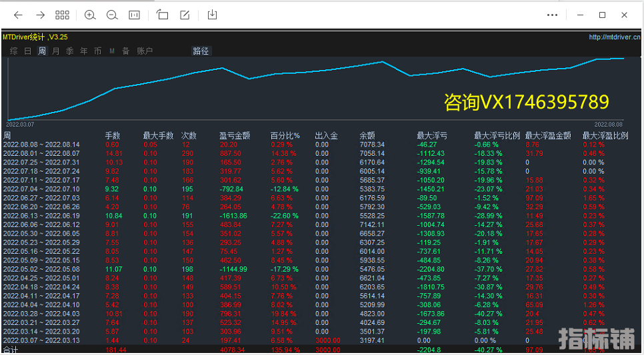Zoom out of the image
The image size is (644, 355).
112,15
